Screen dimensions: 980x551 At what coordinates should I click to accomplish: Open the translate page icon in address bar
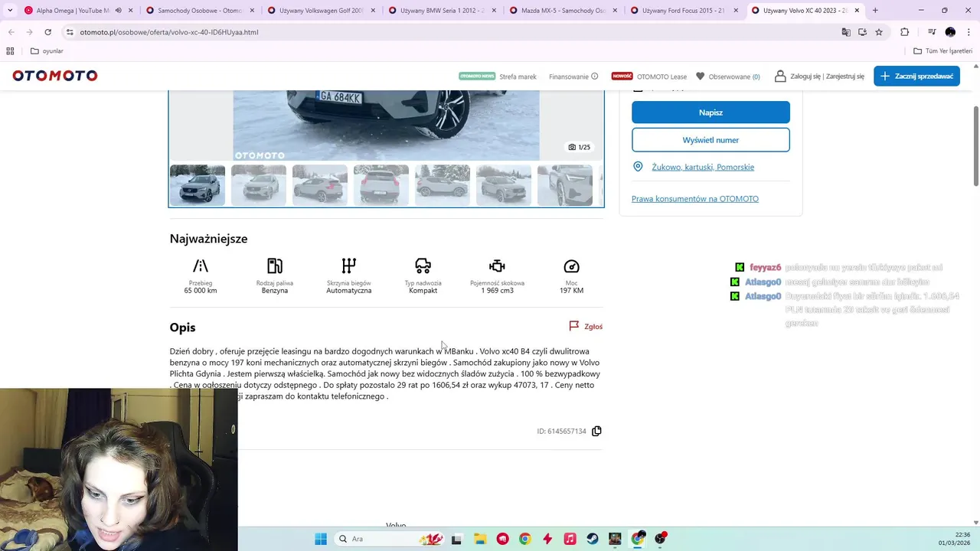click(x=846, y=32)
